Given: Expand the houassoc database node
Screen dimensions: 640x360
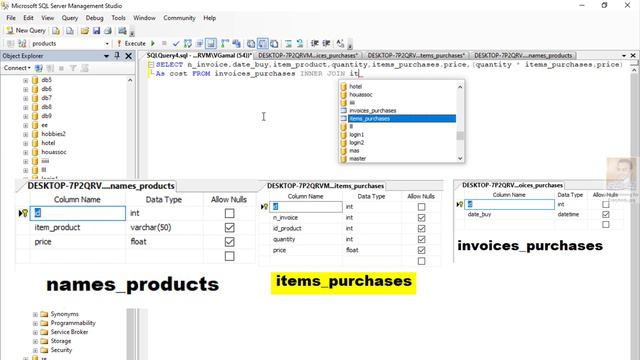Looking at the screenshot, I should [x=26, y=152].
